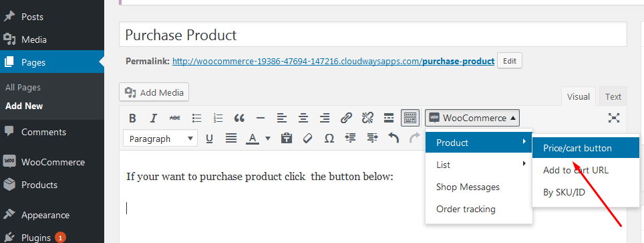The image size is (644, 243).
Task: Insert a special character
Action: 329,139
